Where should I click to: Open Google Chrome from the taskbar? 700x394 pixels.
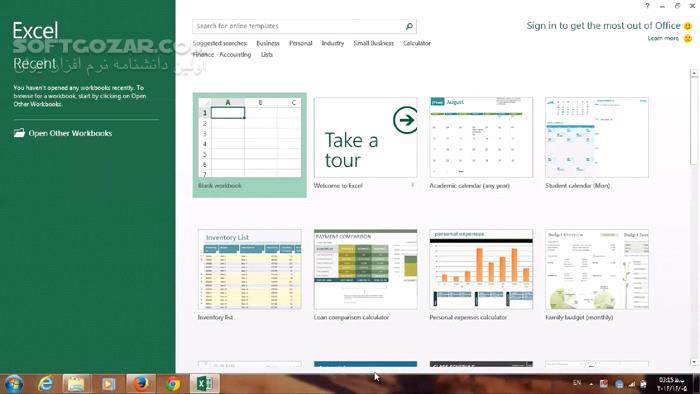tap(172, 384)
